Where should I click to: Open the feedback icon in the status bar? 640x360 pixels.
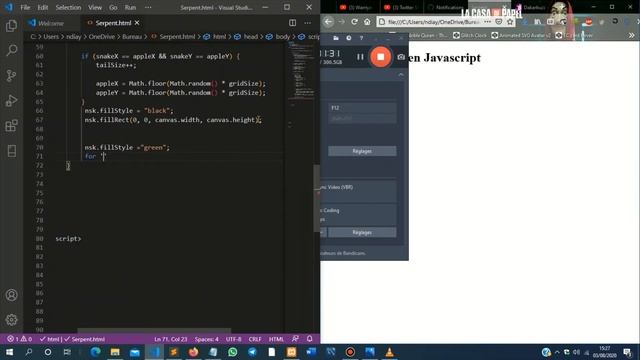[x=295, y=339]
